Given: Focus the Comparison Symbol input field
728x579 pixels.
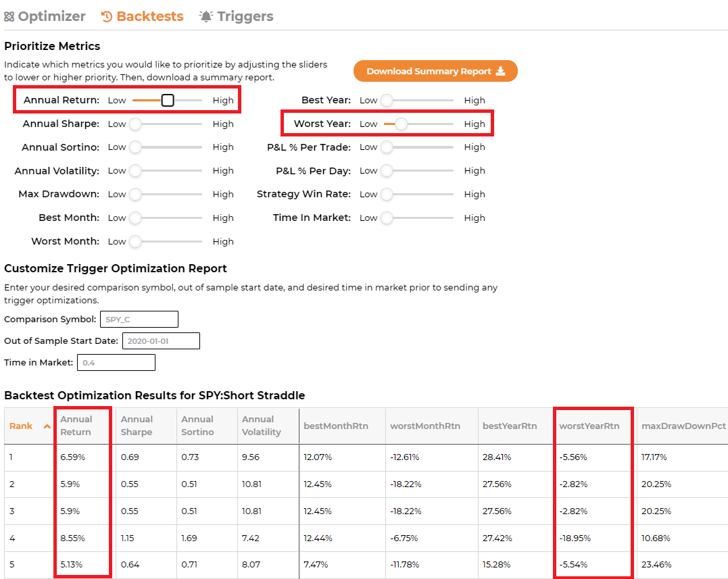Looking at the screenshot, I should pyautogui.click(x=139, y=319).
